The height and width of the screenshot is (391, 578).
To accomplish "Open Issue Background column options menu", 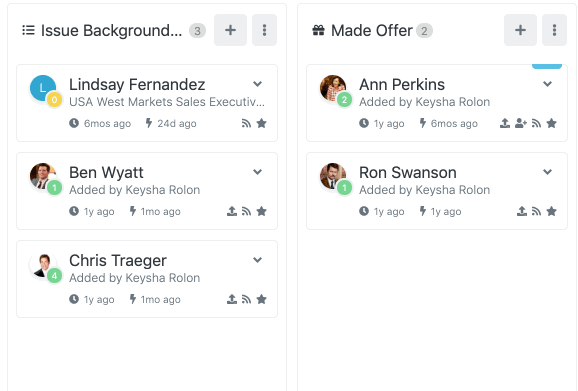I will click(264, 30).
